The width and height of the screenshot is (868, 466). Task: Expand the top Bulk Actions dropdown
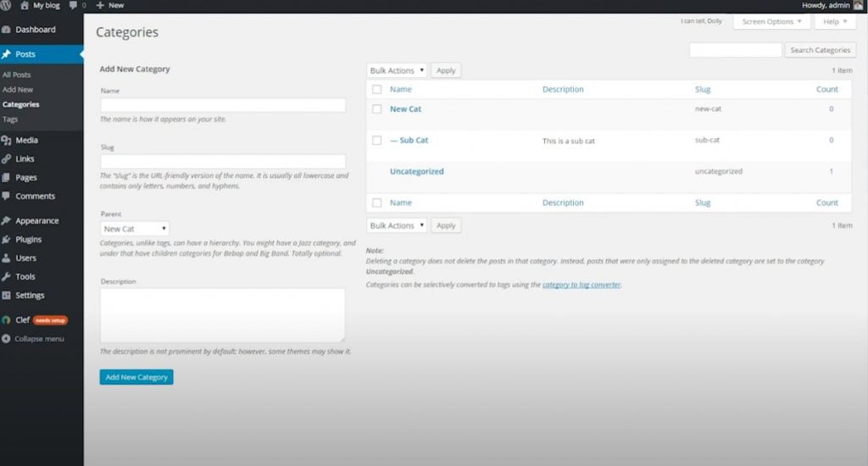397,70
